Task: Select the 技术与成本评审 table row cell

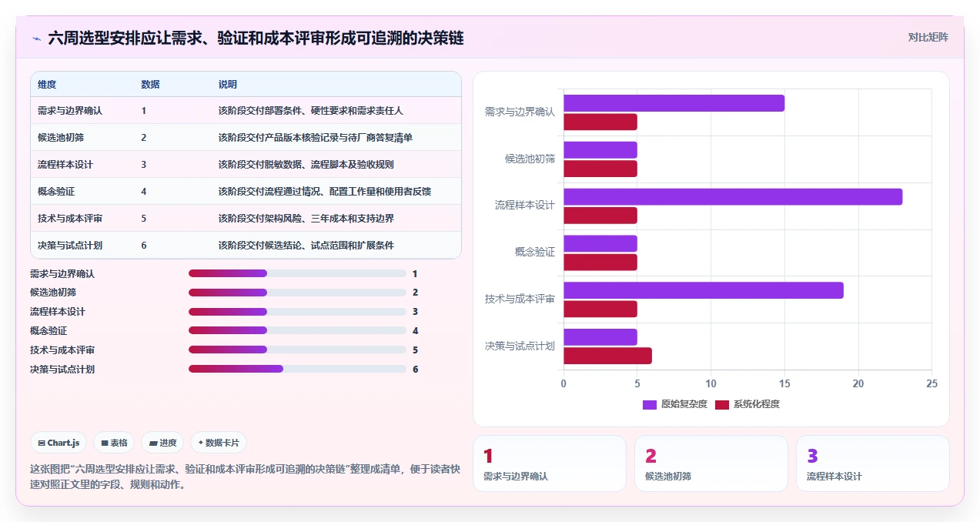Action: [70, 219]
